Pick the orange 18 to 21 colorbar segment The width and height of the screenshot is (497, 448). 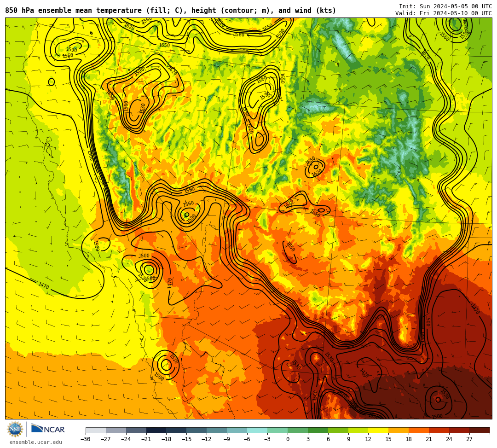click(x=419, y=430)
